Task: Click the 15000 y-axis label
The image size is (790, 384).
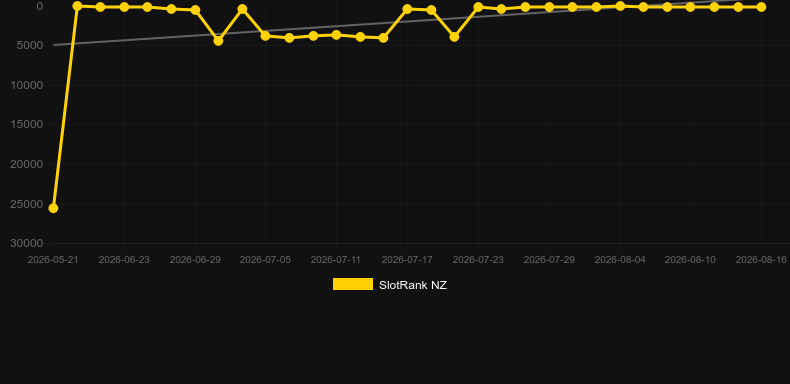Action: tap(27, 124)
